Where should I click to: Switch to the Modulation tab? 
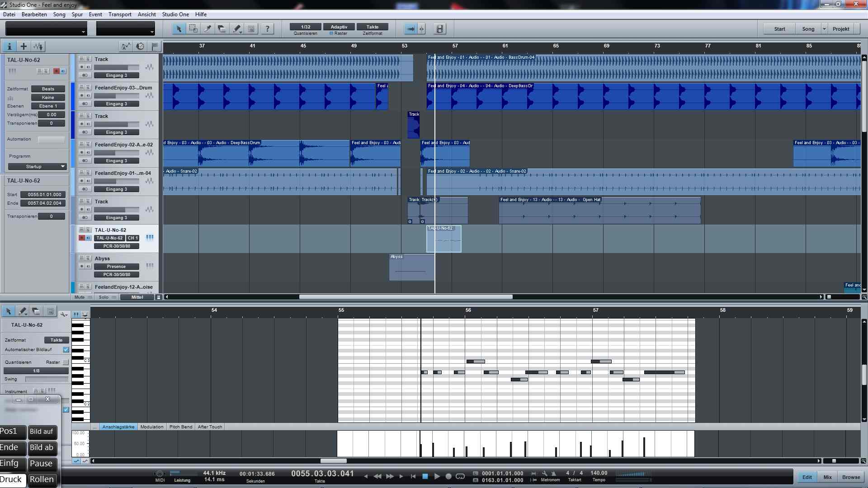[152, 427]
